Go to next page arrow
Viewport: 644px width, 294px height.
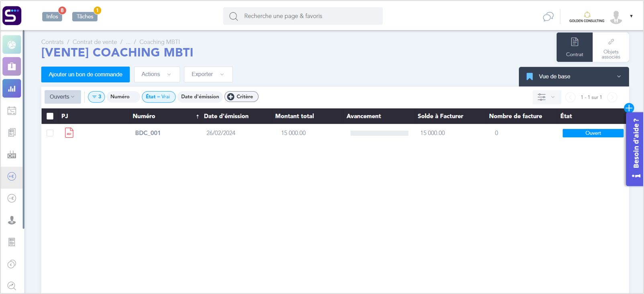[x=612, y=97]
